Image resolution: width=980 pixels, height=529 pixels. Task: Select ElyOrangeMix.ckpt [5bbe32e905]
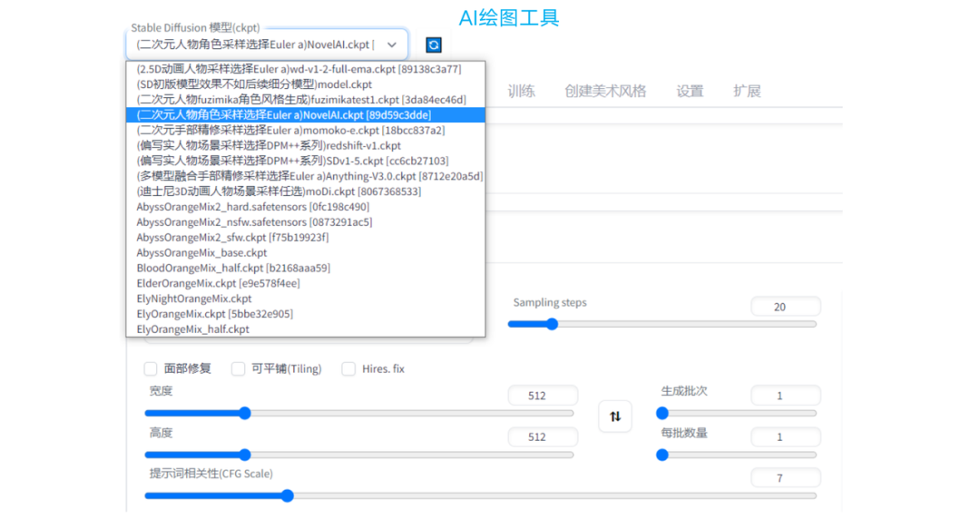click(x=306, y=314)
